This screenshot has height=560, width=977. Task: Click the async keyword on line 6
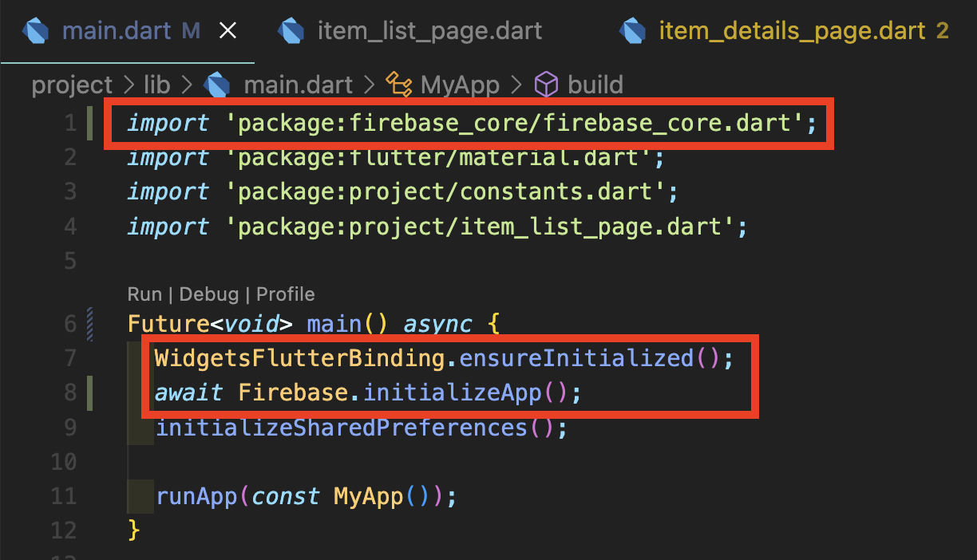pos(437,325)
